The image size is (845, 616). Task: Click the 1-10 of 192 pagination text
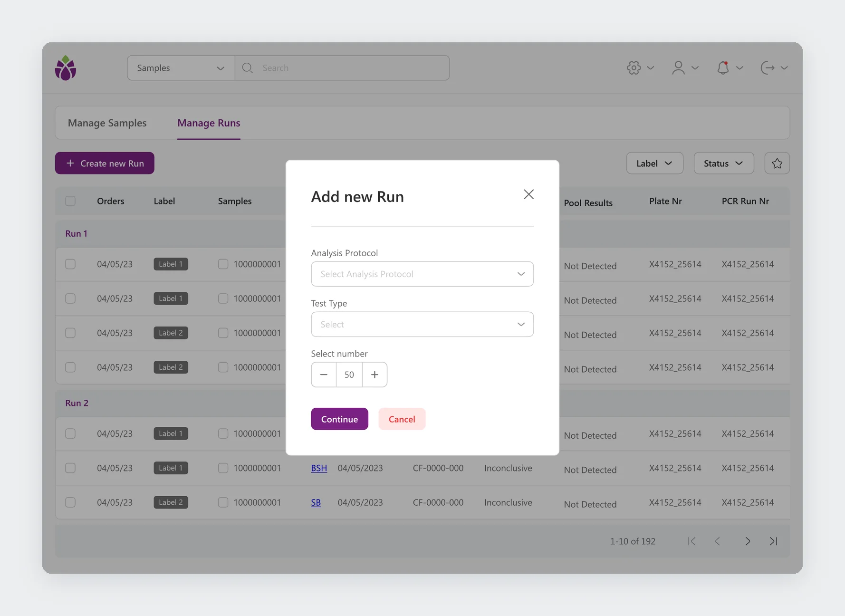click(633, 541)
